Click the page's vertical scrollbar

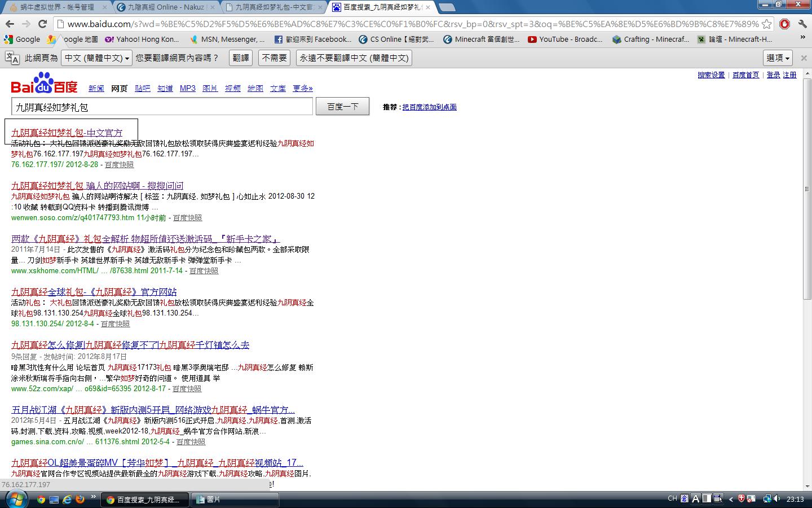807,189
